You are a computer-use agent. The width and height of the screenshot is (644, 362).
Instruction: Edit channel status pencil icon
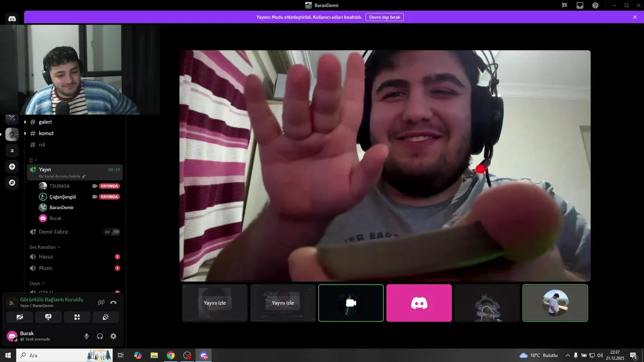[x=84, y=176]
